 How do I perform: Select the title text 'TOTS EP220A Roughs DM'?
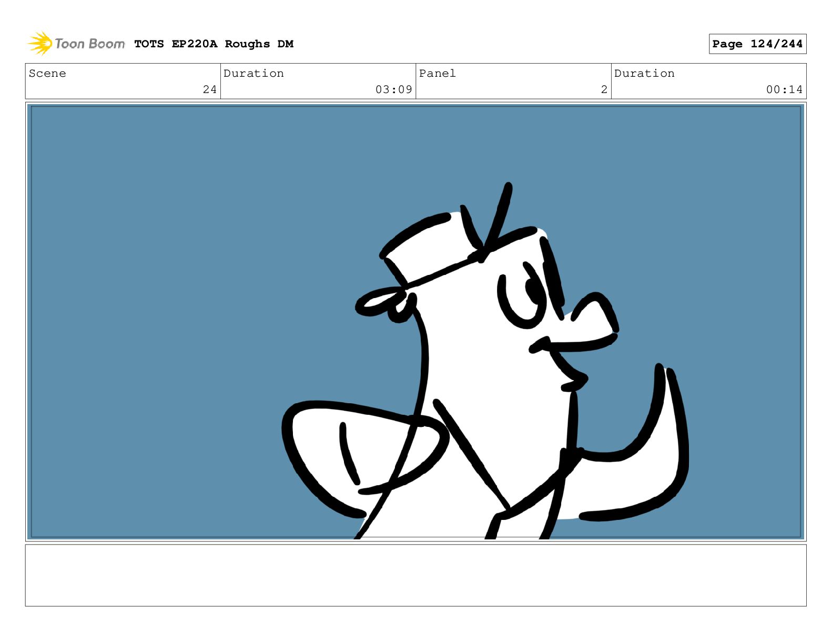[x=214, y=44]
